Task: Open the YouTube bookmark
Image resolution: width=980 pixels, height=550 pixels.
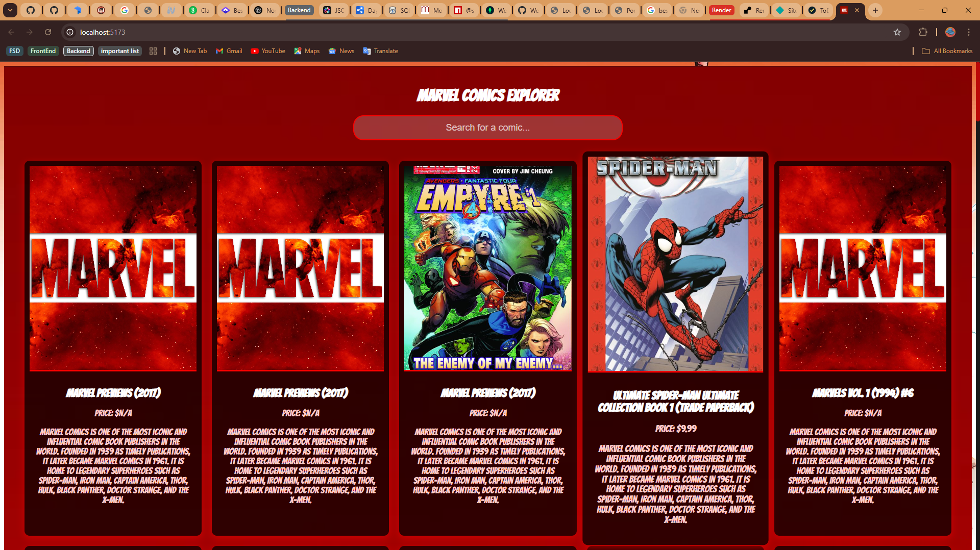Action: pyautogui.click(x=268, y=51)
